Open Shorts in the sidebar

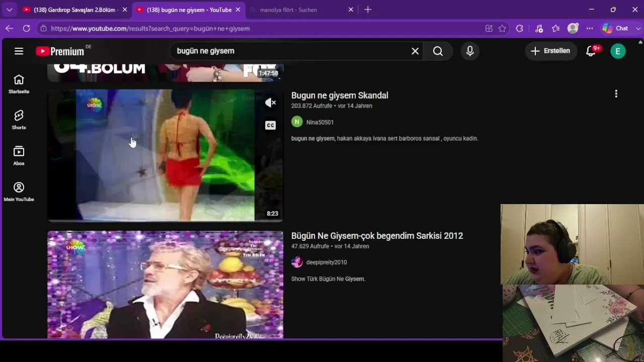19,120
